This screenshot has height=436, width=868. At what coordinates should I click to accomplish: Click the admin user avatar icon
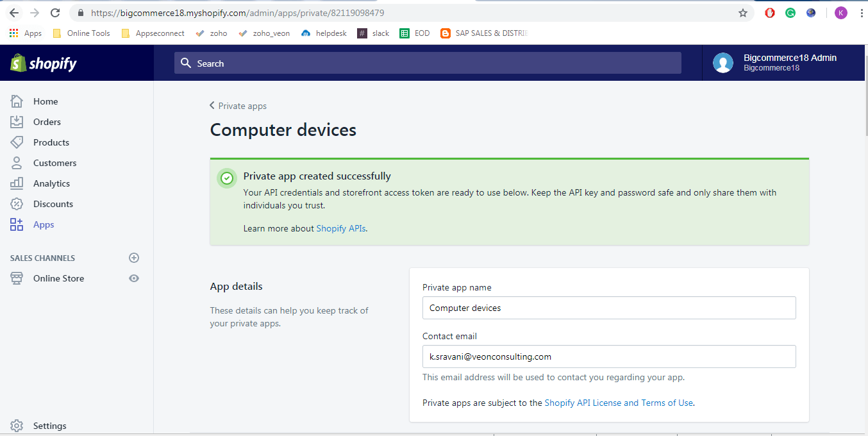(x=723, y=63)
